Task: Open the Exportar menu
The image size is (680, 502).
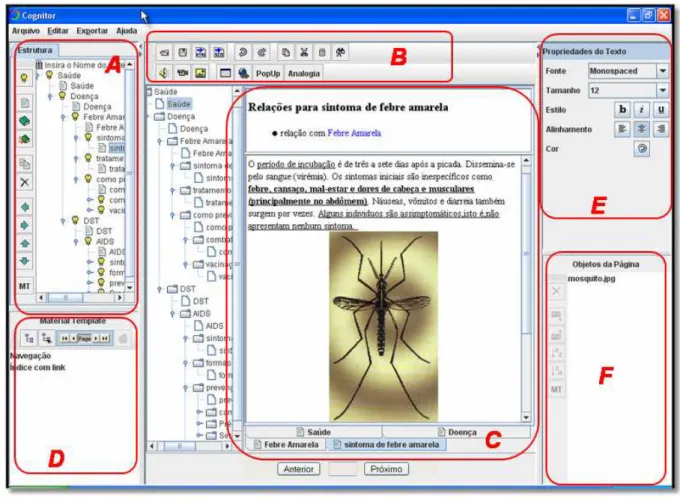Action: pos(92,31)
